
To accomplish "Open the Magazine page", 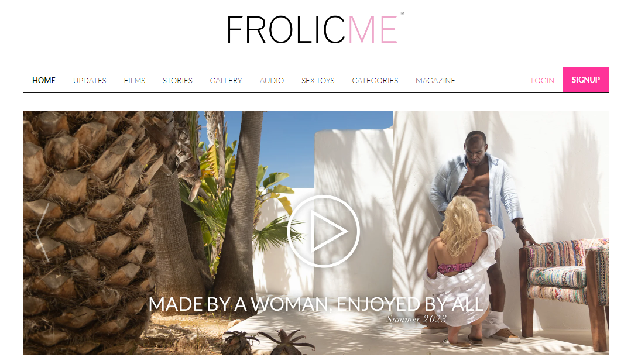I will (x=435, y=80).
